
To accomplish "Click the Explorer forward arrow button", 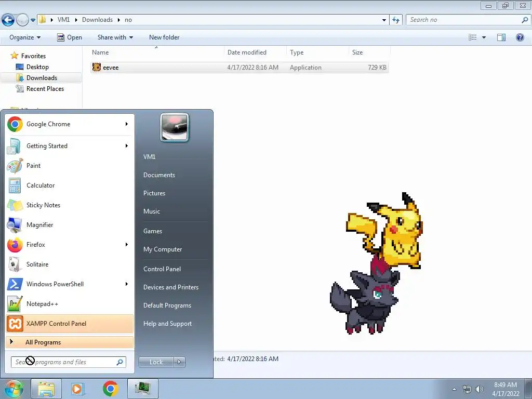I will coord(22,20).
